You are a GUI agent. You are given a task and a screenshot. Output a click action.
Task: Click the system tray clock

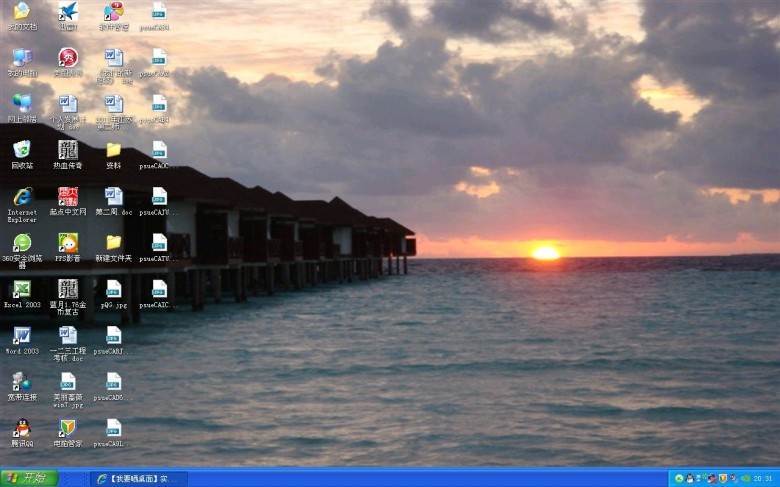point(763,478)
